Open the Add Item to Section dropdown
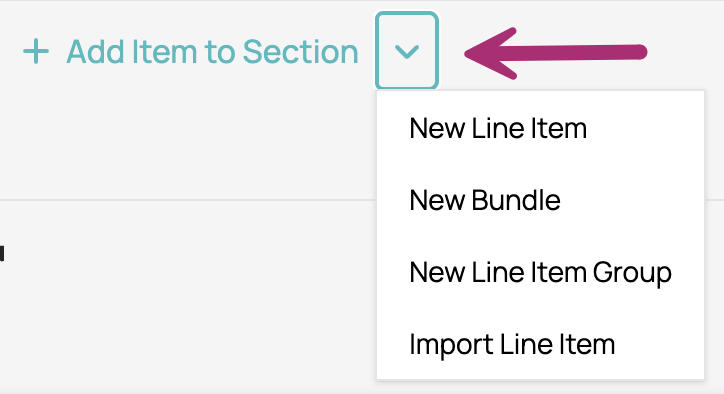Viewport: 724px width, 394px height. 407,51
